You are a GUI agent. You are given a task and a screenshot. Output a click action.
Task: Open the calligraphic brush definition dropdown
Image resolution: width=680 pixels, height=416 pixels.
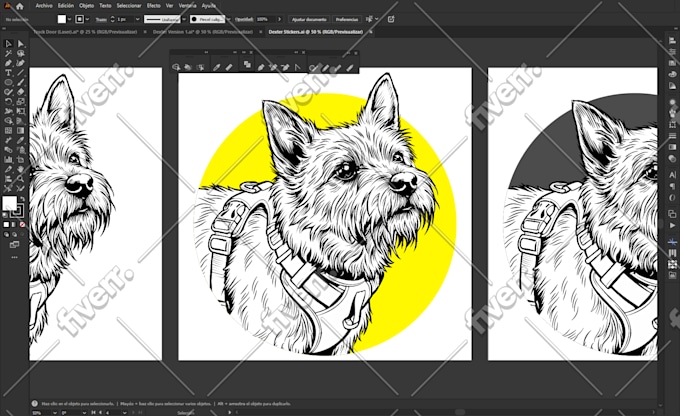[228, 19]
